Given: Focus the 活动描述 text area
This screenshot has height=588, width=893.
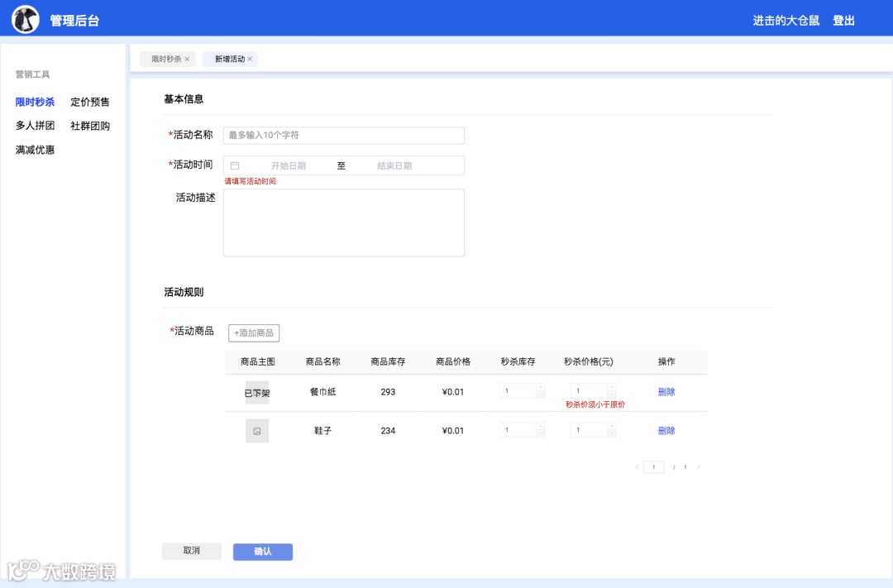Looking at the screenshot, I should [x=344, y=222].
